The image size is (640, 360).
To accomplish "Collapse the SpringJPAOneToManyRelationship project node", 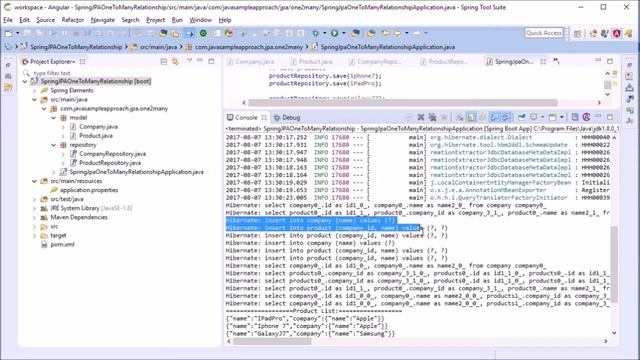I will coord(25,82).
